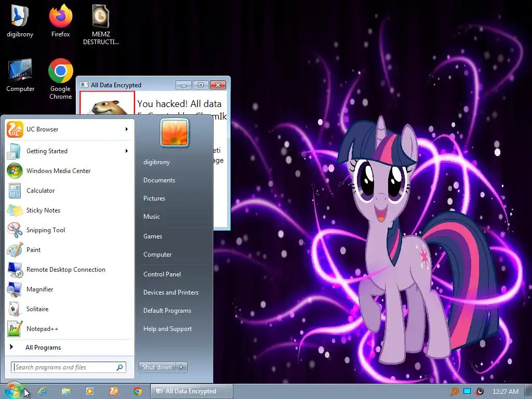The height and width of the screenshot is (399, 532).
Task: Expand Getting Started jump list arrow
Action: (127, 151)
